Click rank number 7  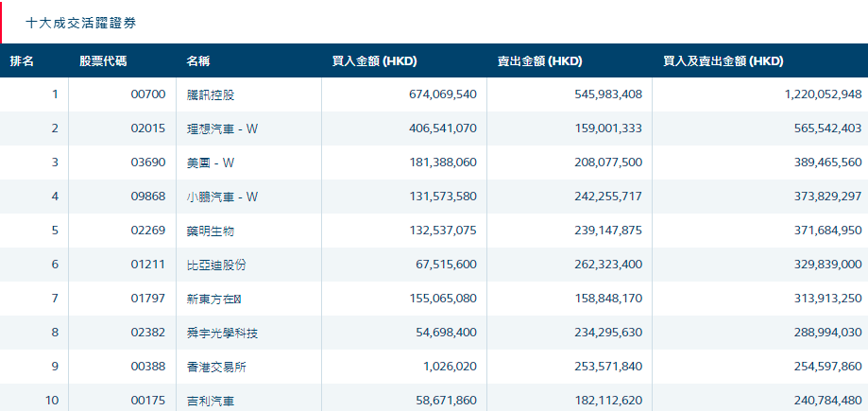(55, 299)
